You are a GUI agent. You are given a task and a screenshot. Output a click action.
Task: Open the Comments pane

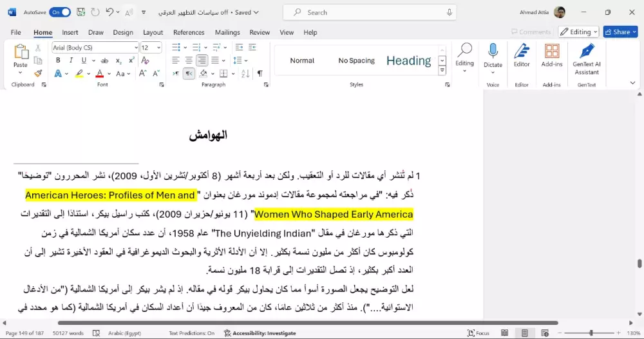[531, 32]
